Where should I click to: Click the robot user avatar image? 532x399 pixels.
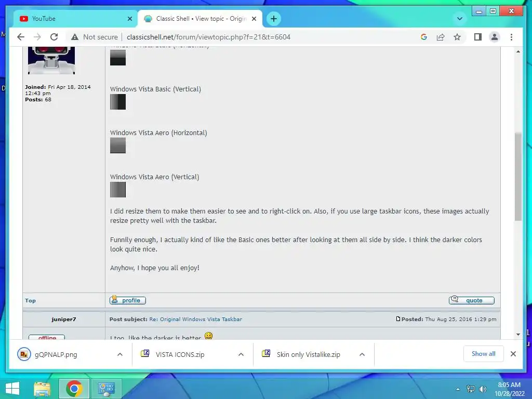pos(51,60)
